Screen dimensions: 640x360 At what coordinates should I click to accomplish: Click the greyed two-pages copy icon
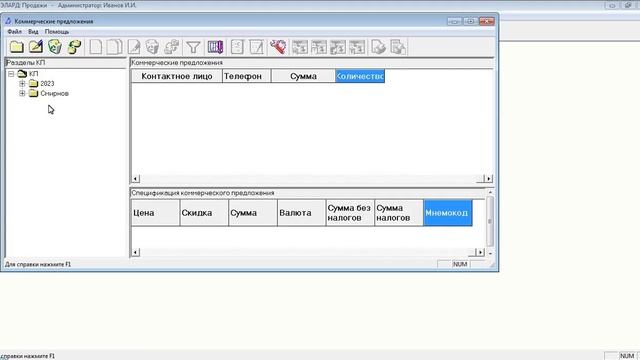[114, 47]
